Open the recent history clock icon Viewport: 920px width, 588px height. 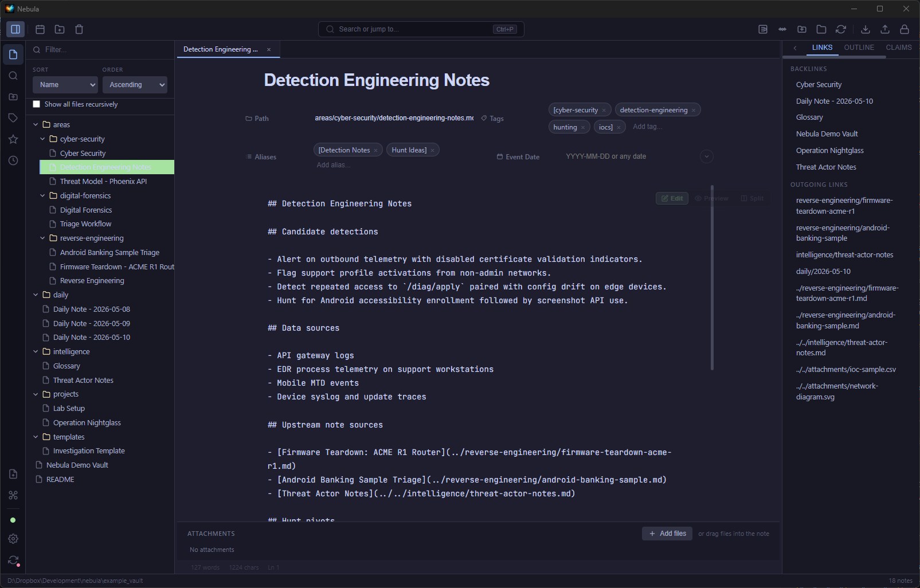(13, 160)
